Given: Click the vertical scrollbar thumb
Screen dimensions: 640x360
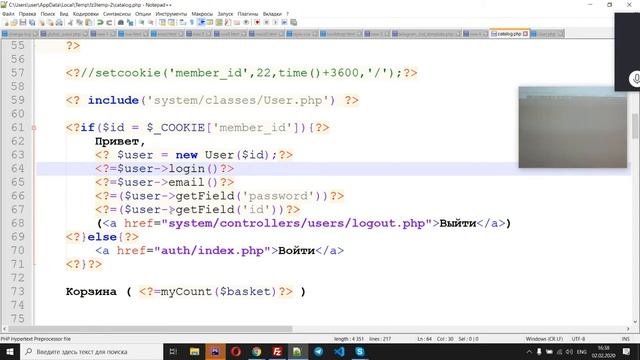Looking at the screenshot, I should tap(635, 126).
